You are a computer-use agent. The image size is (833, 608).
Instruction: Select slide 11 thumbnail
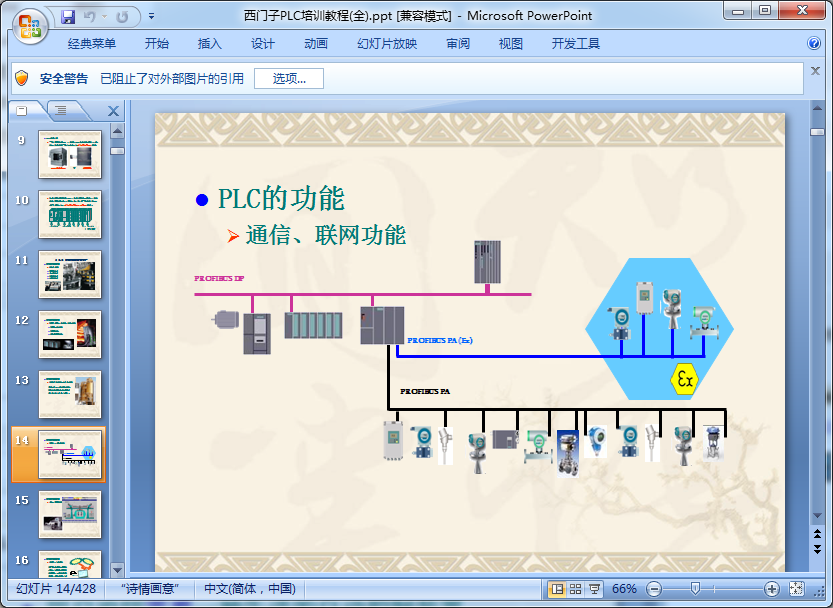coord(70,275)
